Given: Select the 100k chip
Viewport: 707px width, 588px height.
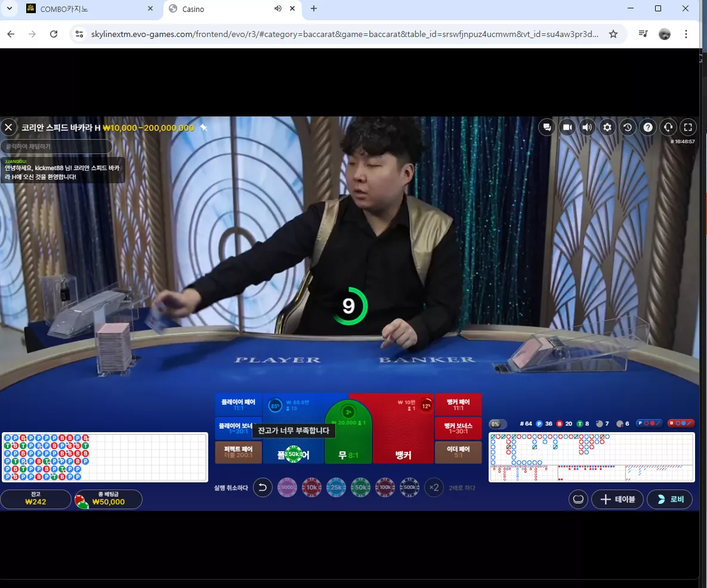Looking at the screenshot, I should click(385, 487).
